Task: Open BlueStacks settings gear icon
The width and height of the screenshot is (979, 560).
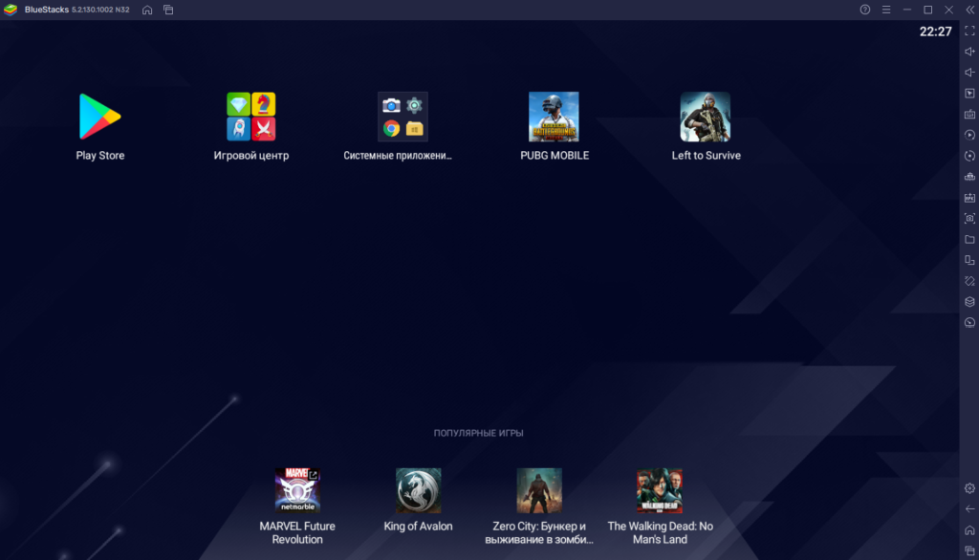Action: click(x=969, y=488)
